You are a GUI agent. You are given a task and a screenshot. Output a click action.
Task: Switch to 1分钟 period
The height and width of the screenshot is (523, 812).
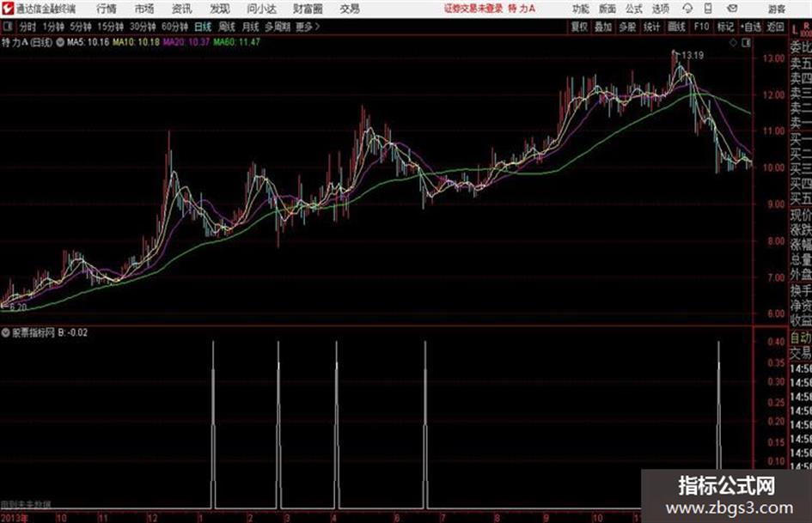coord(52,27)
